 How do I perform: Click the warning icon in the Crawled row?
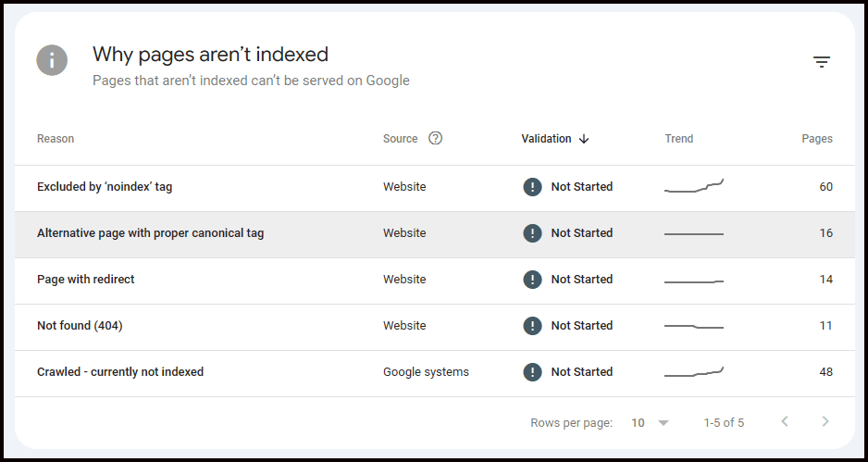[532, 372]
